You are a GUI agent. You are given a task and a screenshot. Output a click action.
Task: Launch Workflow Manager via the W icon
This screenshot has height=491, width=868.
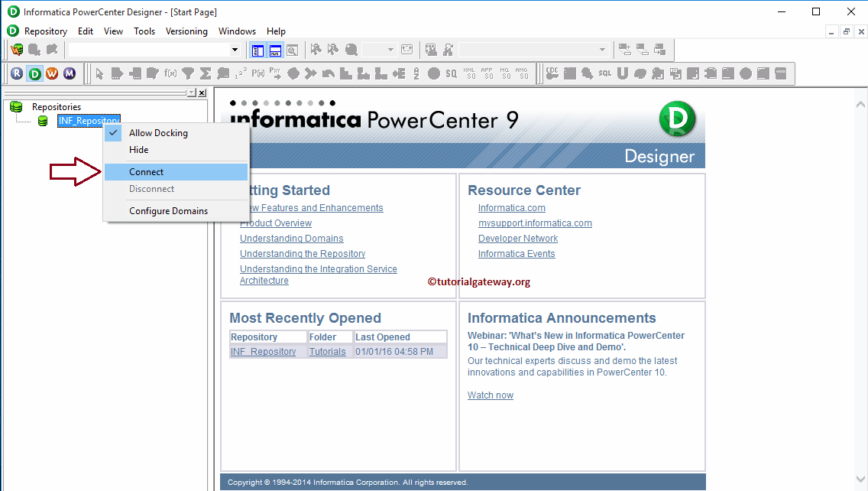tap(52, 73)
